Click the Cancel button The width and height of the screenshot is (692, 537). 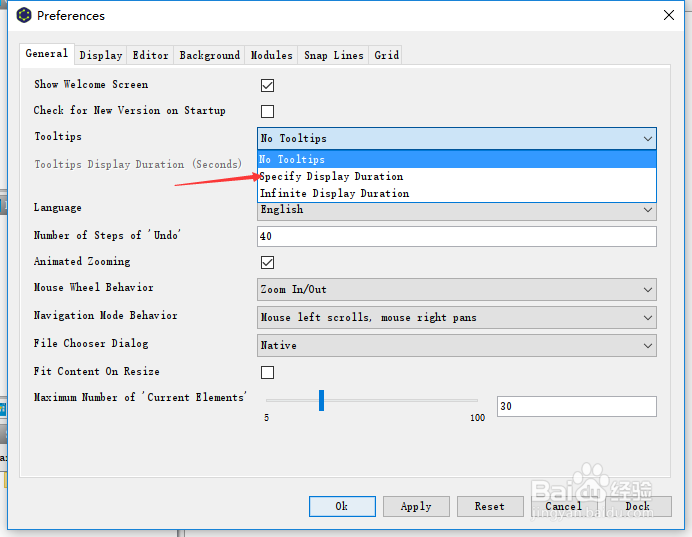point(564,506)
